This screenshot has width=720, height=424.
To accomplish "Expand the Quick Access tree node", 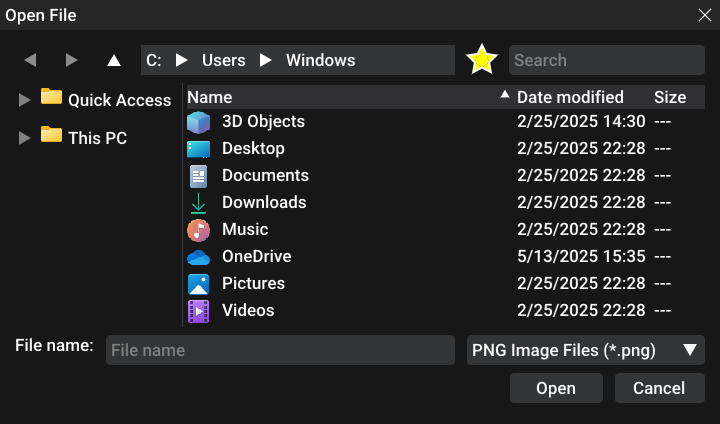I will pyautogui.click(x=25, y=99).
